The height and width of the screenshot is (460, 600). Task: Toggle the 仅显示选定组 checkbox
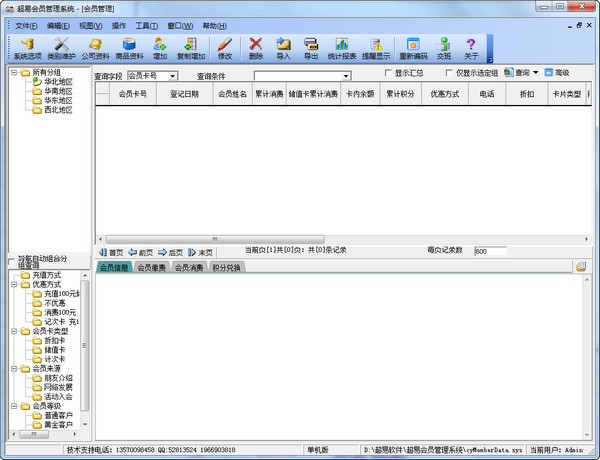448,74
